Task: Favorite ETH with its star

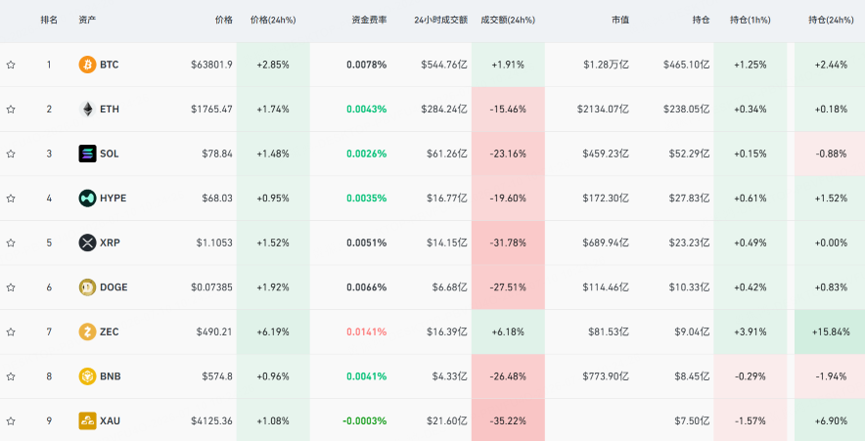Action: [10, 109]
